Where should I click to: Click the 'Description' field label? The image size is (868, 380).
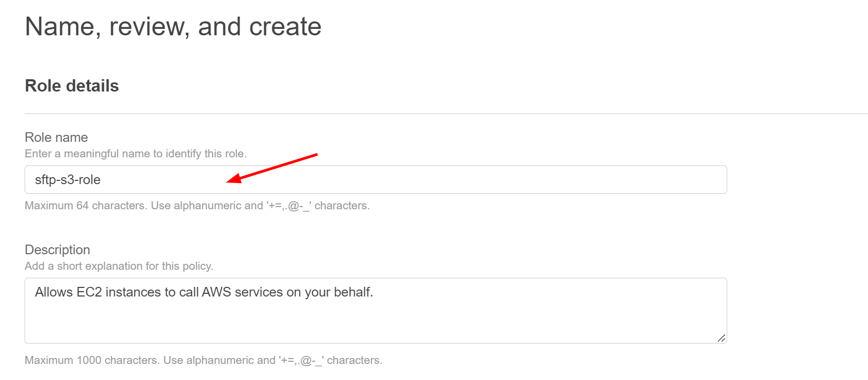tap(57, 250)
